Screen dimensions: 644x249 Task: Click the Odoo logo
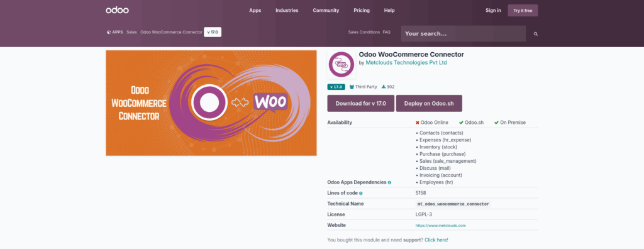click(117, 10)
